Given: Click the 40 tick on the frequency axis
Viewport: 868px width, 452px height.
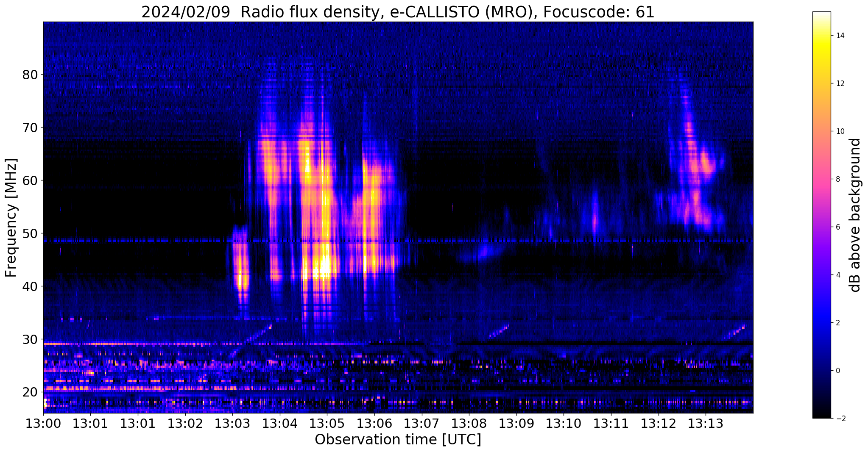Looking at the screenshot, I should click(30, 286).
